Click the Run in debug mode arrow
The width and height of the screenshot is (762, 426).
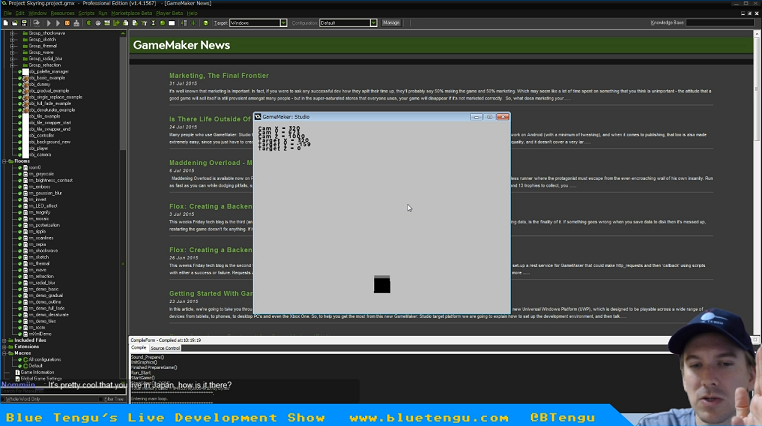tap(58, 23)
